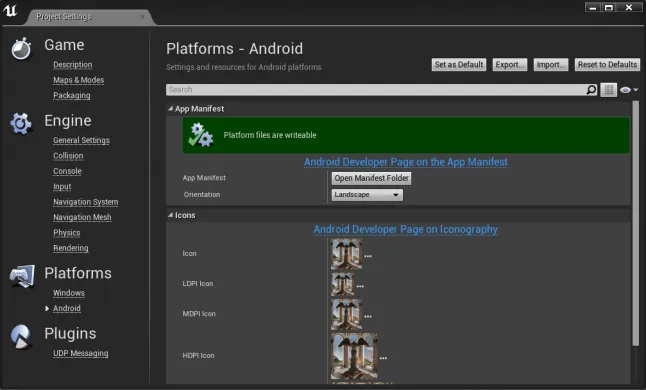Click the Plugins category heading
The width and height of the screenshot is (646, 390).
coord(70,334)
